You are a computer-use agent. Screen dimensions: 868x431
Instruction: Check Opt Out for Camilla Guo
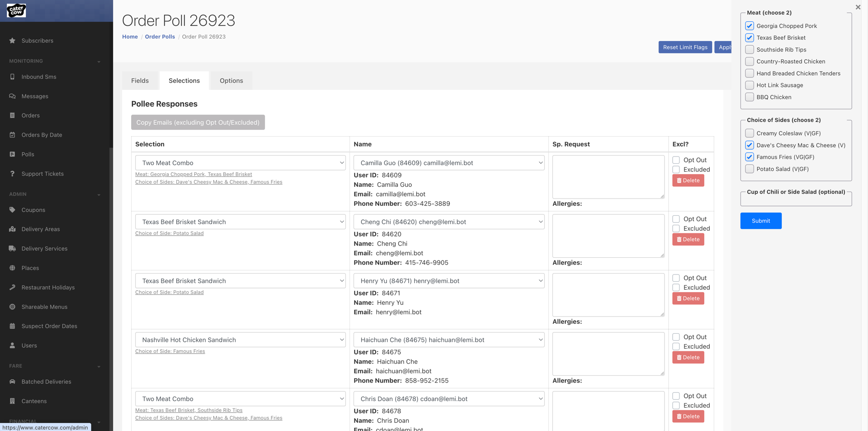pyautogui.click(x=676, y=160)
